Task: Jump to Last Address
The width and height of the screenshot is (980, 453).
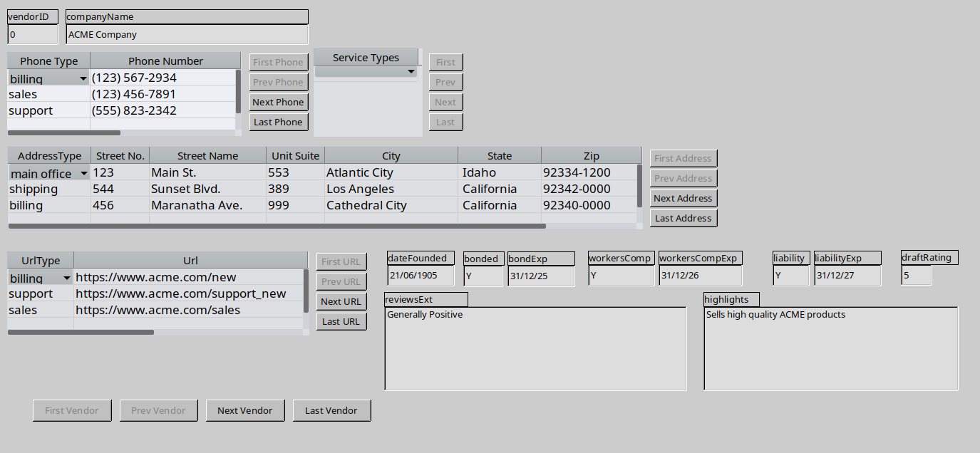Action: (x=684, y=218)
